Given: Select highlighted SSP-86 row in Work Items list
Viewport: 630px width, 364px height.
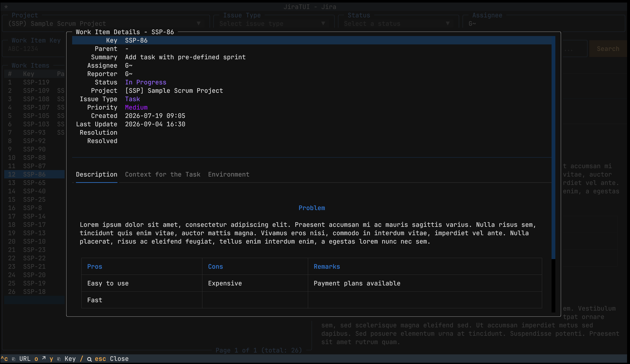Looking at the screenshot, I should coord(35,174).
